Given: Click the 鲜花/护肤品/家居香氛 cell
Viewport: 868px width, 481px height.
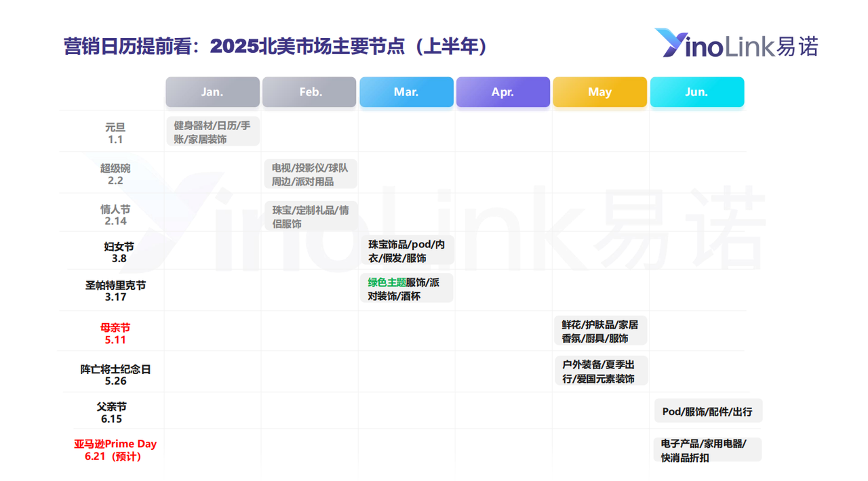Looking at the screenshot, I should tap(601, 331).
